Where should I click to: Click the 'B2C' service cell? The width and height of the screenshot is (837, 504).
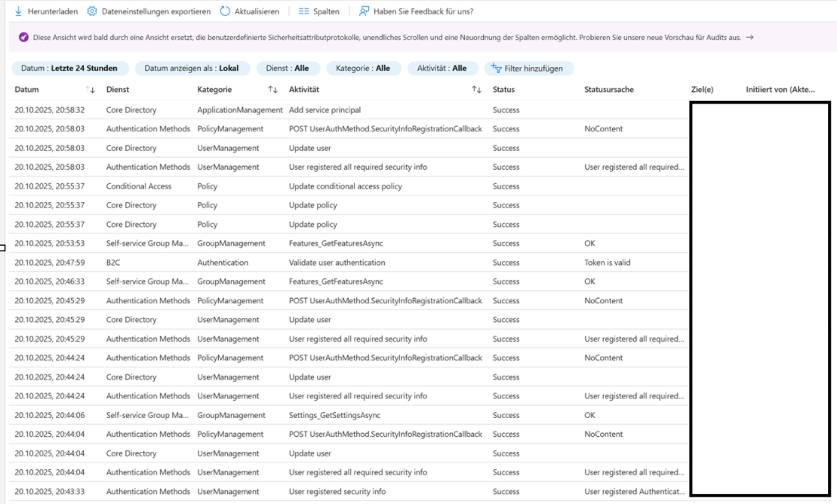tap(113, 263)
